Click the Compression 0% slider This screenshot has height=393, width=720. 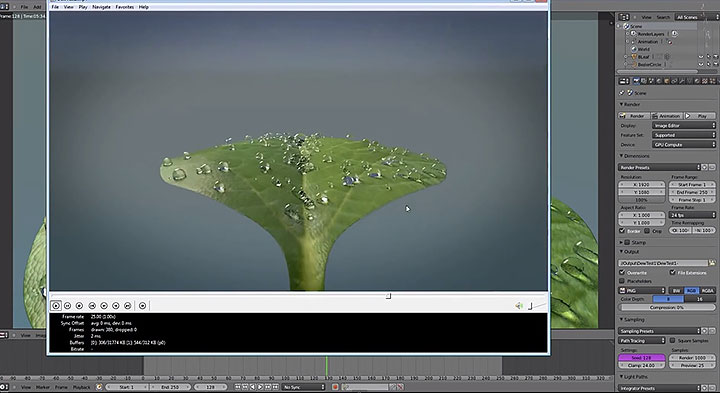click(667, 307)
